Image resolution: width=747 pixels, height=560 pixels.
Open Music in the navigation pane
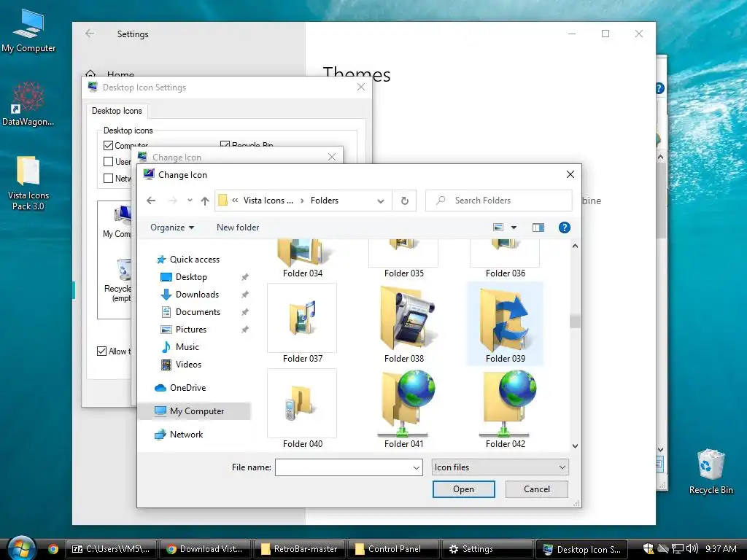coord(180,347)
